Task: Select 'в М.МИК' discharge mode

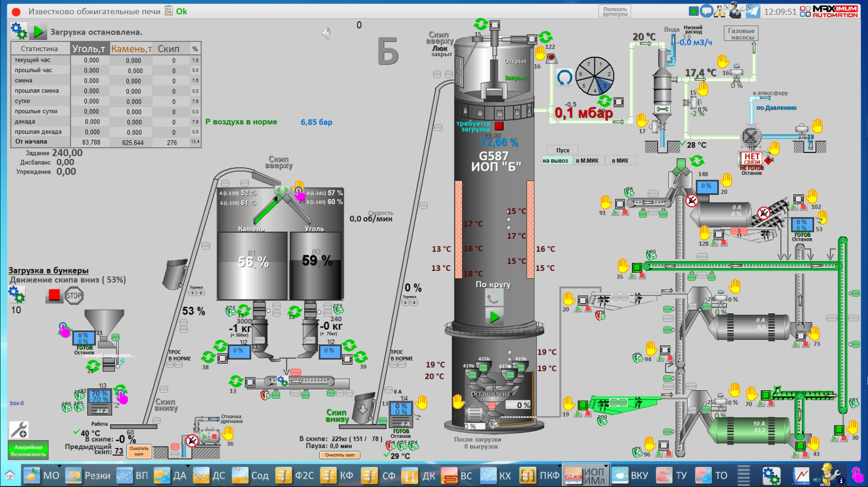Action: (x=587, y=160)
